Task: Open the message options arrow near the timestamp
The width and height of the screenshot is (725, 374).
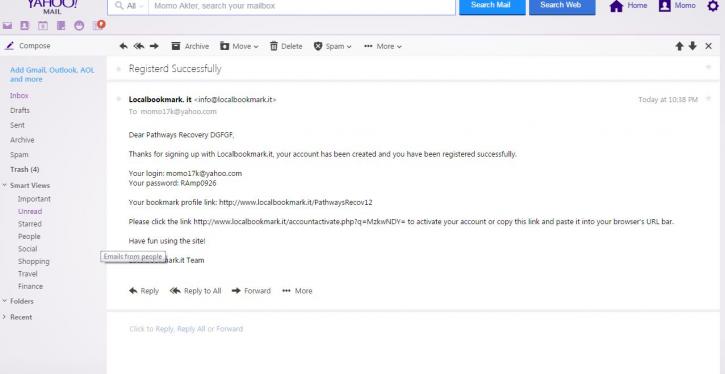Action: 708,98
